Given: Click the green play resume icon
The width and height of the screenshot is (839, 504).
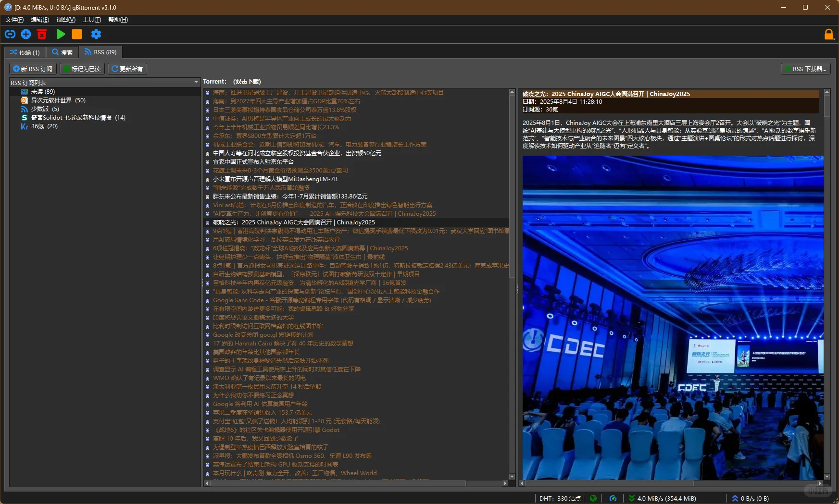Looking at the screenshot, I should coord(61,34).
